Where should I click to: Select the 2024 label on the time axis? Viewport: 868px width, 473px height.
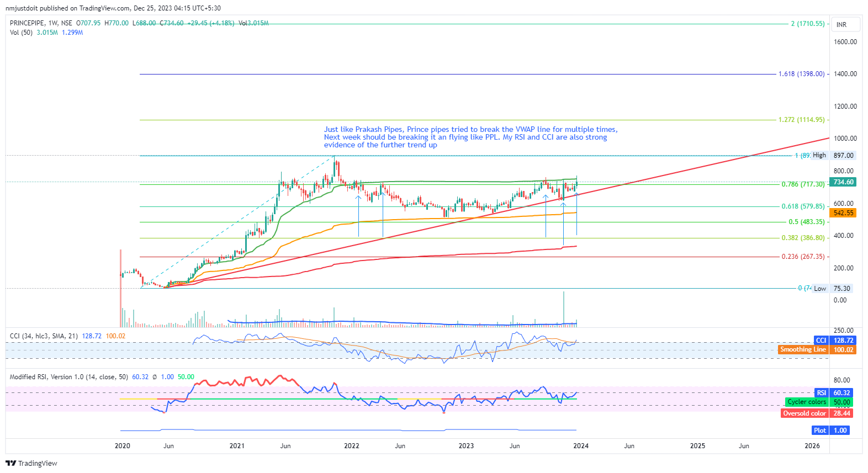pos(581,446)
